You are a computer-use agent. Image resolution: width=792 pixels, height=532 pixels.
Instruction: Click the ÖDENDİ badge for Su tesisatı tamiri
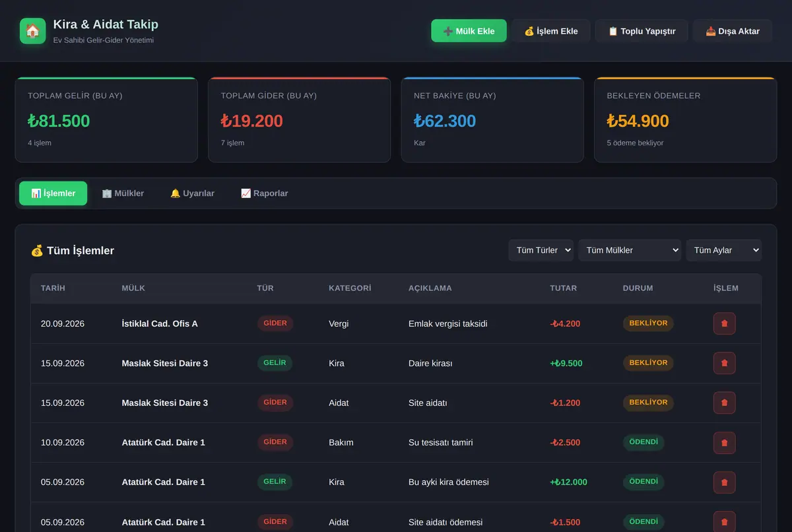[643, 442]
